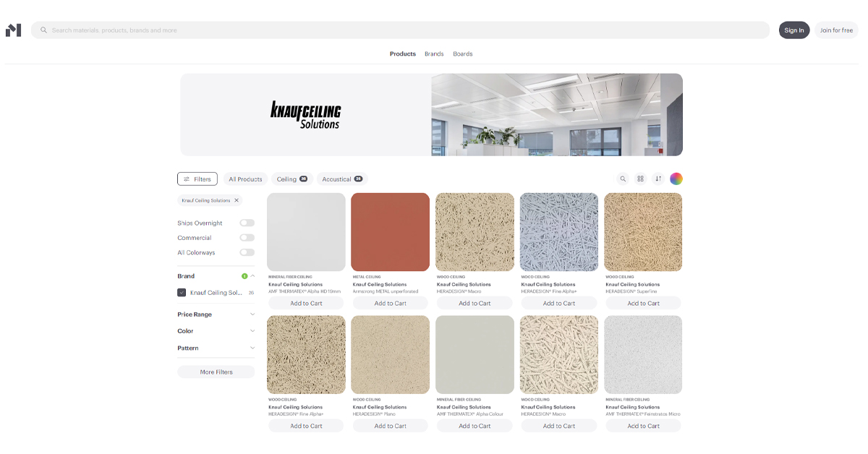
Task: Click More Filters button
Action: 216,372
